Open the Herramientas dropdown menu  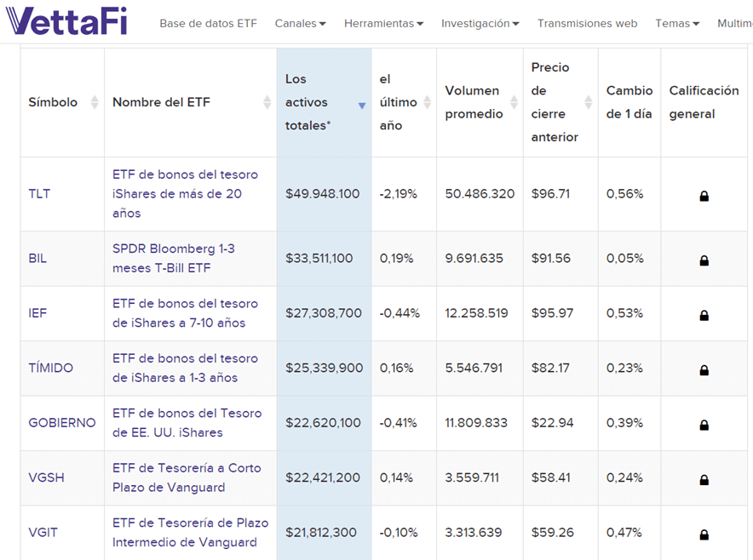[383, 24]
